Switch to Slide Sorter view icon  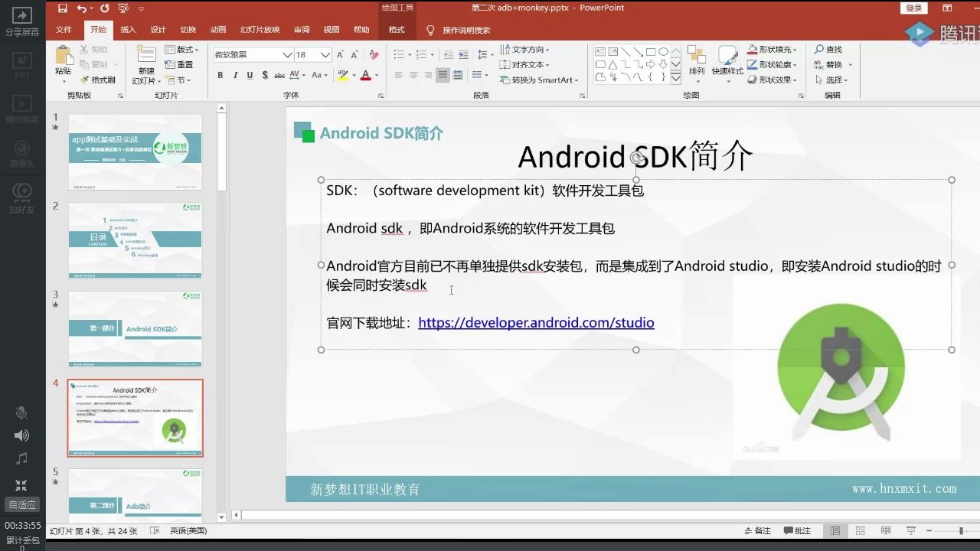point(860,530)
